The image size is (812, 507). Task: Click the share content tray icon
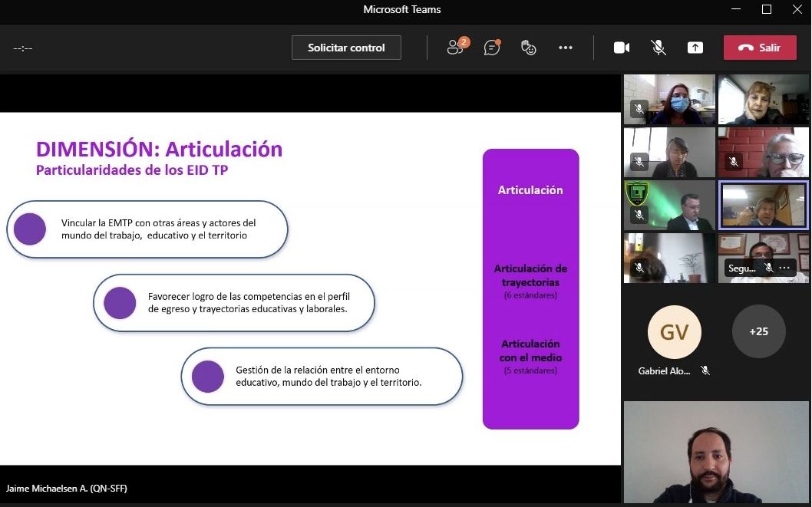click(695, 48)
